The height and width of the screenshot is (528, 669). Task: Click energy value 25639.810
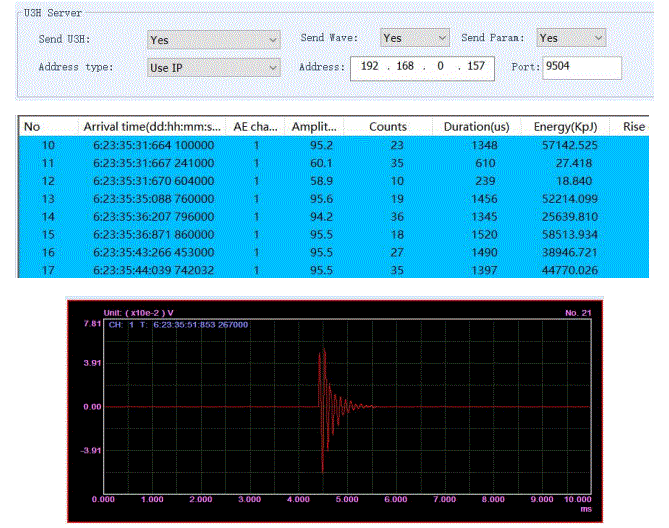[x=570, y=217]
